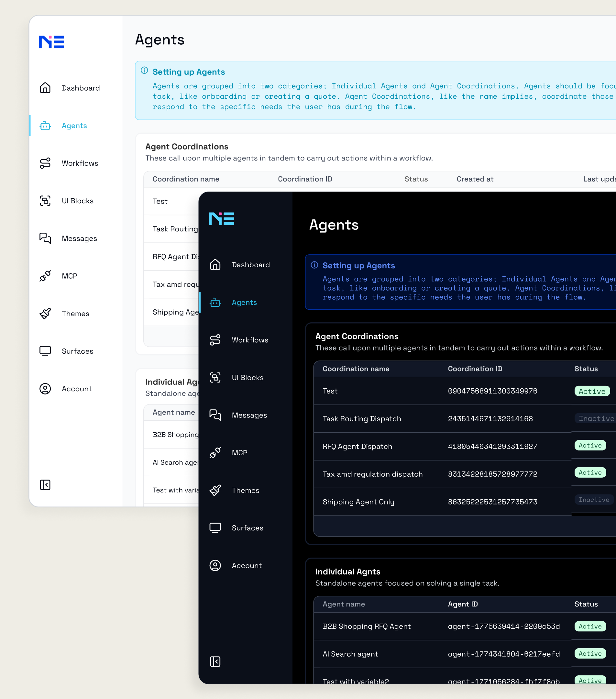Image resolution: width=616 pixels, height=699 pixels.
Task: Select Tax amd regulation dispatch name
Action: [373, 474]
